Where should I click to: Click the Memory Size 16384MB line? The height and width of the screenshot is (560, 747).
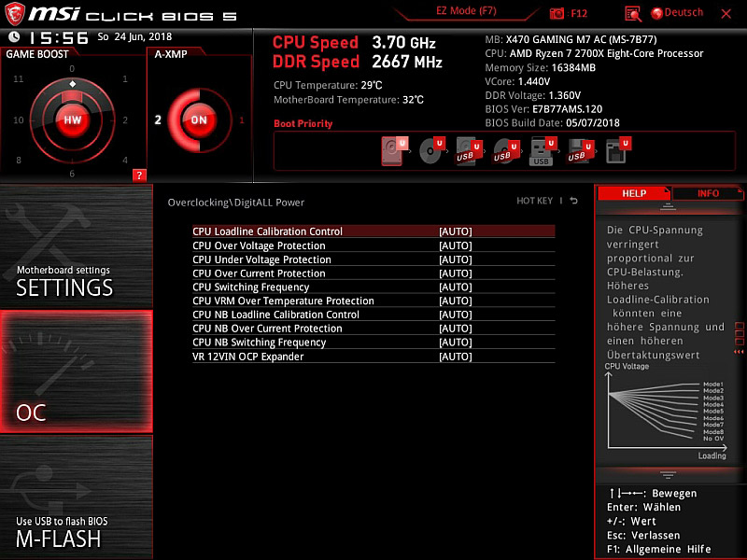pos(541,67)
